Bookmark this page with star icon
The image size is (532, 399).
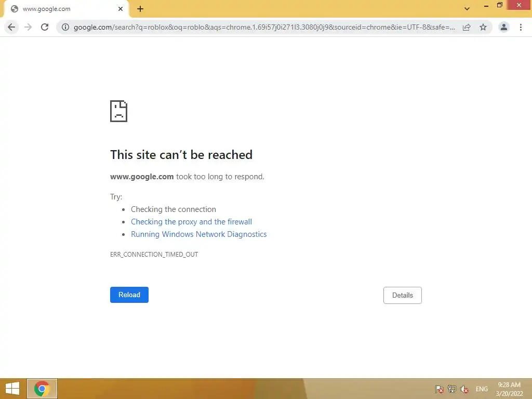[483, 27]
